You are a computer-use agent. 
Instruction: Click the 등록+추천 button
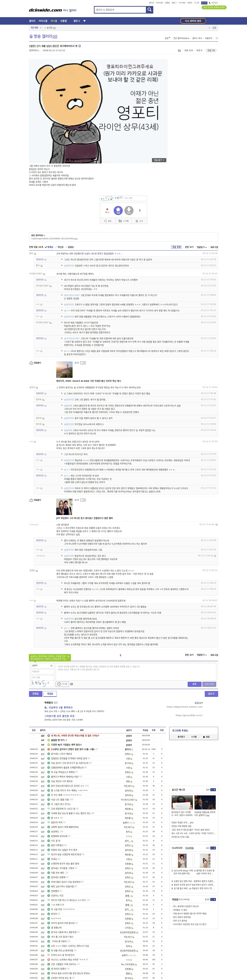209,684
